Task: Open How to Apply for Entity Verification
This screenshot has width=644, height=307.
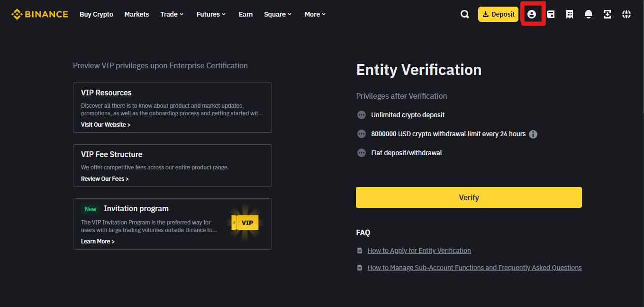Action: pyautogui.click(x=419, y=251)
